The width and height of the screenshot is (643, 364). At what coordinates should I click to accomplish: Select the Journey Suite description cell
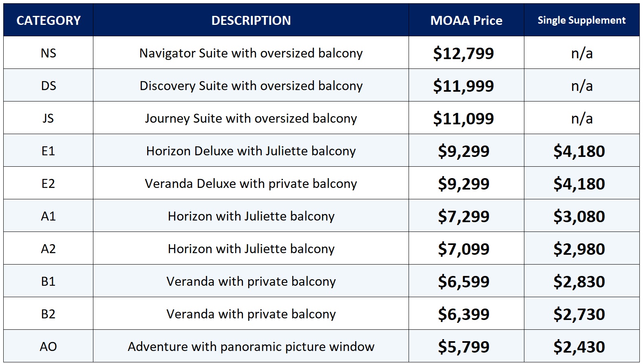251,118
